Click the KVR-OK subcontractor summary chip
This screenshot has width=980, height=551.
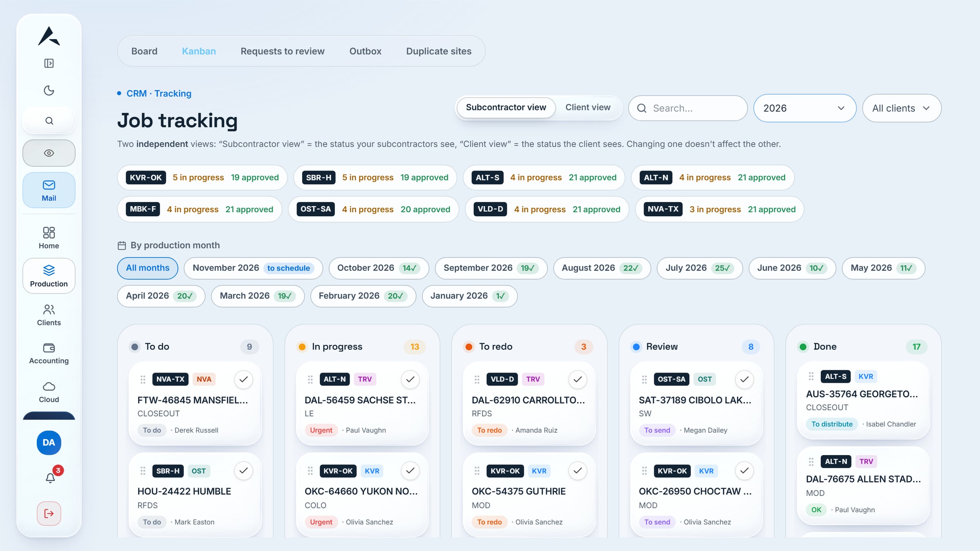tap(202, 178)
